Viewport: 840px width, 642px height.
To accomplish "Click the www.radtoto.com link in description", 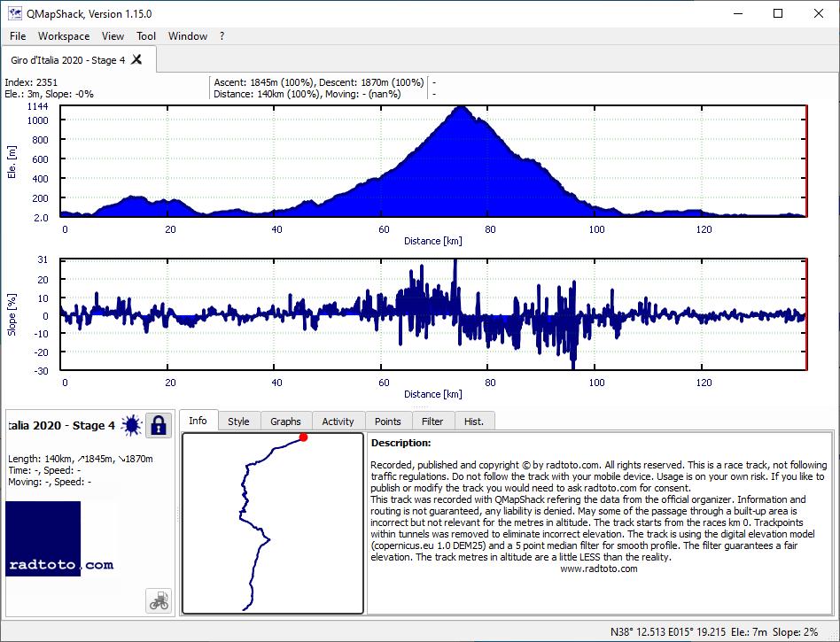I will [599, 569].
